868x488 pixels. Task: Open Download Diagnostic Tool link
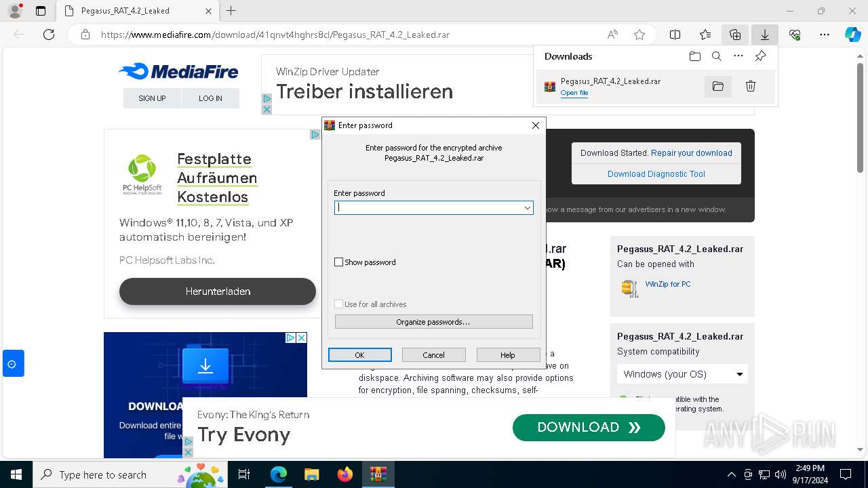pos(656,174)
